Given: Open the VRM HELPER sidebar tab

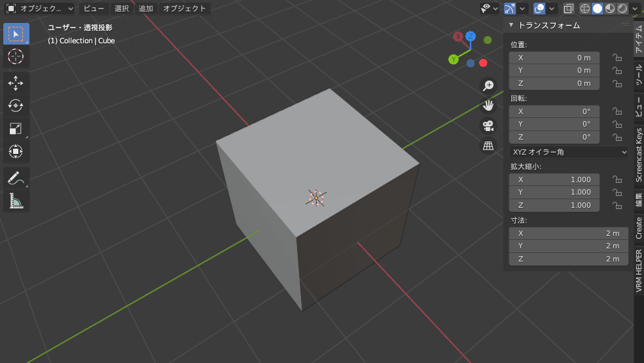Looking at the screenshot, I should coord(639,271).
